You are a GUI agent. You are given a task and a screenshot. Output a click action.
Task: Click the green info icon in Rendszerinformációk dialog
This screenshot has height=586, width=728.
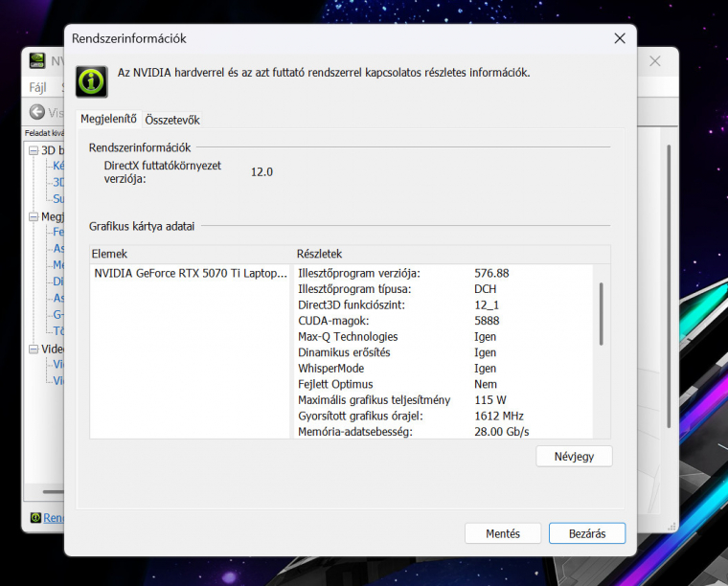tap(92, 81)
